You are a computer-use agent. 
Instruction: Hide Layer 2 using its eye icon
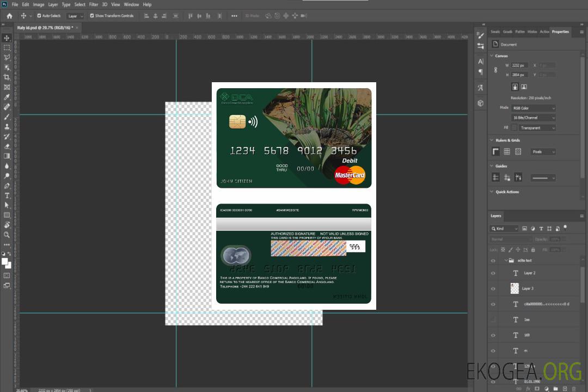click(x=493, y=273)
